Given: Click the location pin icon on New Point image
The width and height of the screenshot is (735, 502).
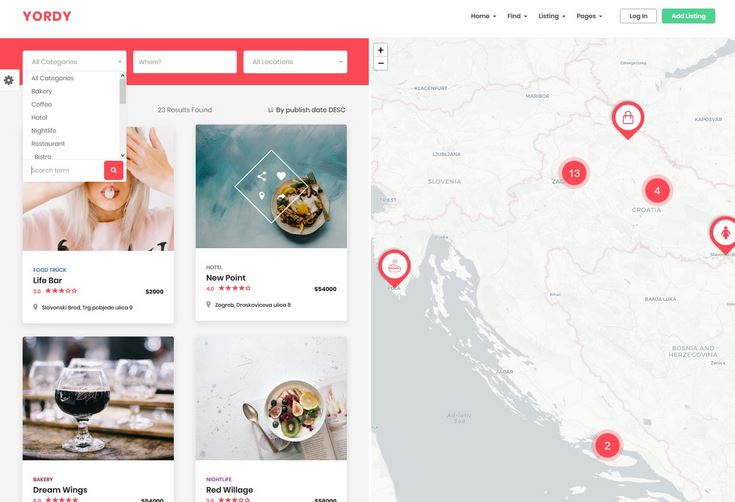Looking at the screenshot, I should click(262, 196).
